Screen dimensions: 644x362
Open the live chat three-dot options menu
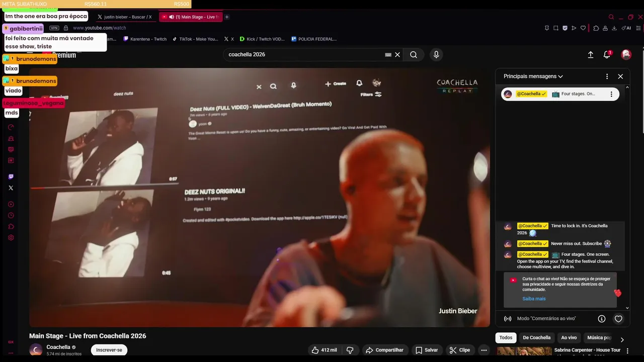tap(607, 76)
